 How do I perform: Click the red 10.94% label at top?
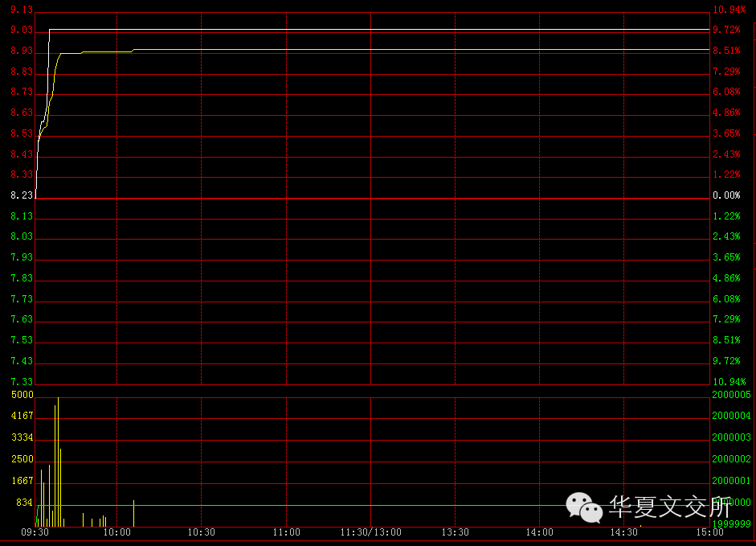pos(729,10)
